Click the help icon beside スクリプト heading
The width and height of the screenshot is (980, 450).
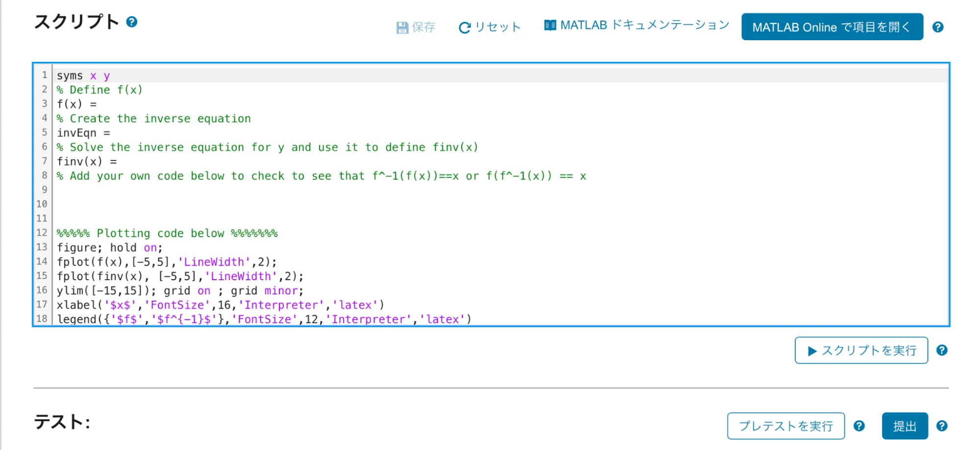point(131,22)
